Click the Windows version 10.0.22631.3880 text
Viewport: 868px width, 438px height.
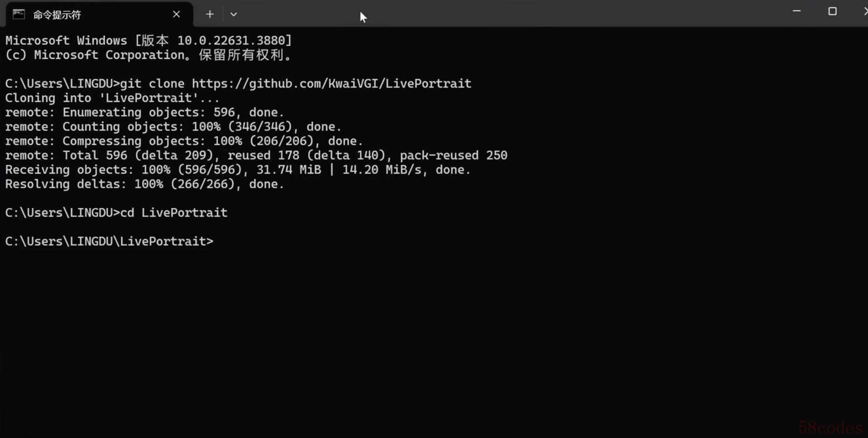234,41
